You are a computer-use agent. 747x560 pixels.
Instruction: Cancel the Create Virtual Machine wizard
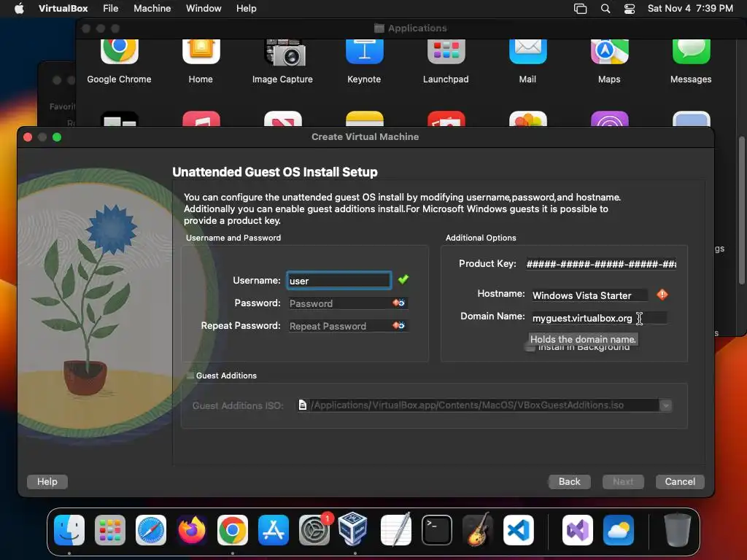(680, 482)
